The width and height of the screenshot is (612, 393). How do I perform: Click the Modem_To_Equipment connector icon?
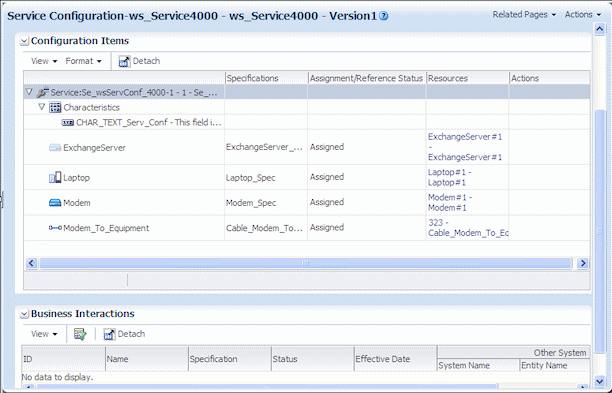[55, 228]
